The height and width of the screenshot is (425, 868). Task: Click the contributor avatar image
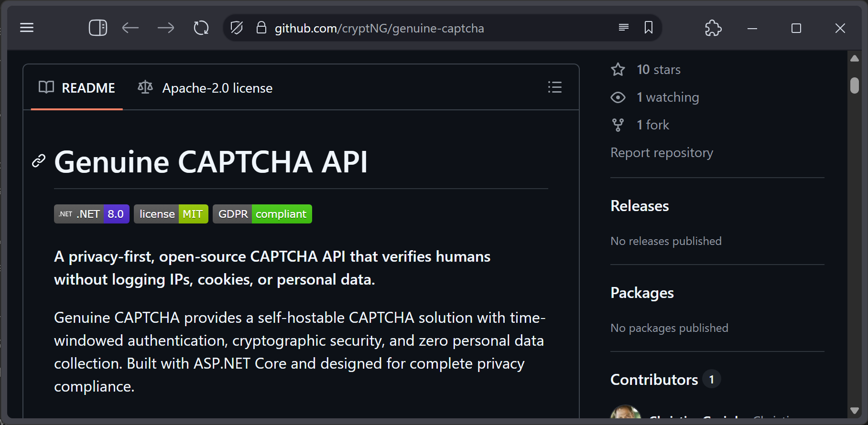626,413
